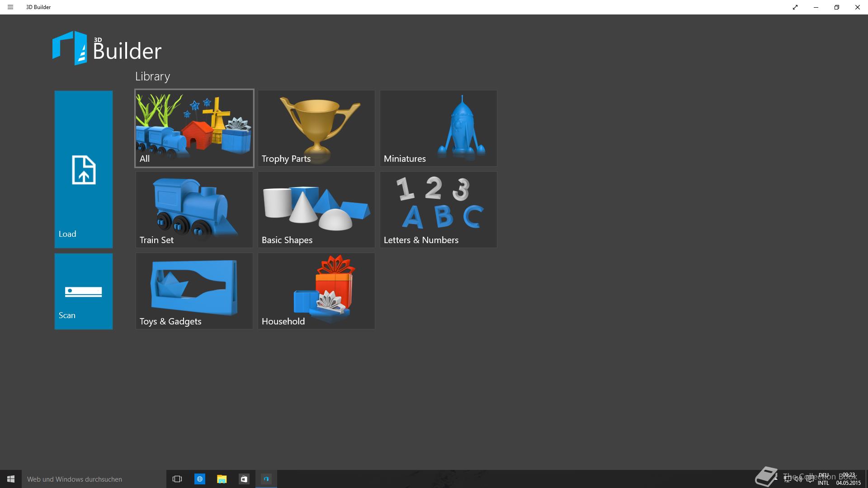Click the 3D Builder logo
Viewport: 868px width, 488px height.
(107, 48)
